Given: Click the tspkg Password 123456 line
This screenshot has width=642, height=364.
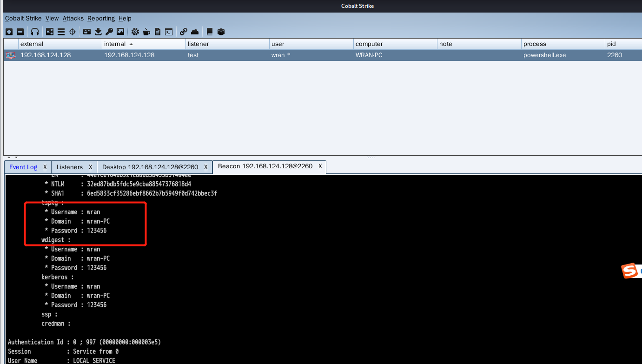Looking at the screenshot, I should (75, 231).
